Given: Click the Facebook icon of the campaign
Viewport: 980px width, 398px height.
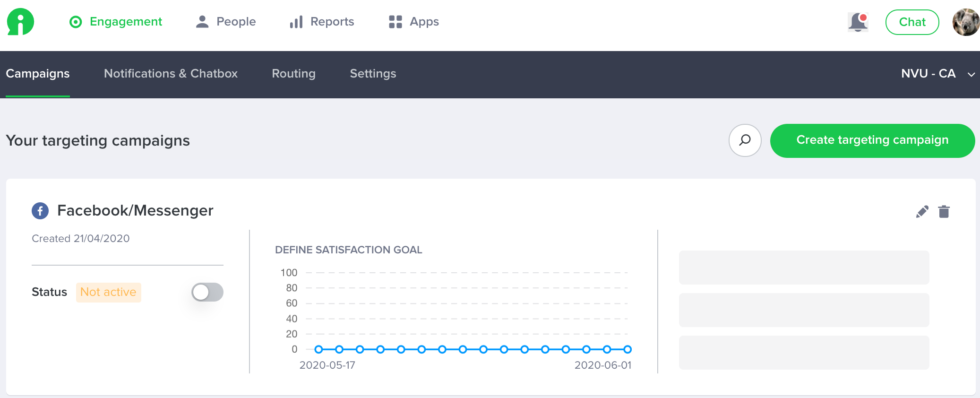Looking at the screenshot, I should click(40, 211).
